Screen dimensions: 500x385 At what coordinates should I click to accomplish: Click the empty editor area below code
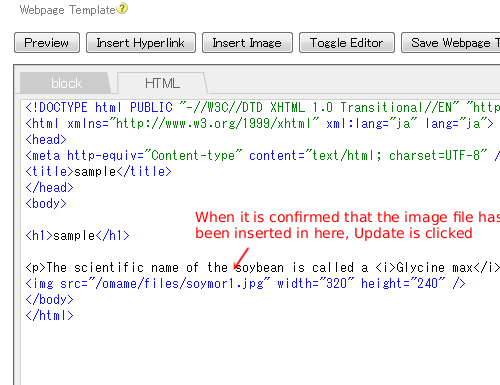point(260,353)
